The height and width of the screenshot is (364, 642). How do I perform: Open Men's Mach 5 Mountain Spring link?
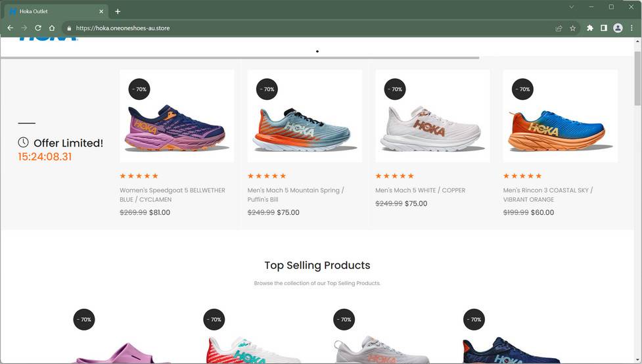click(296, 194)
